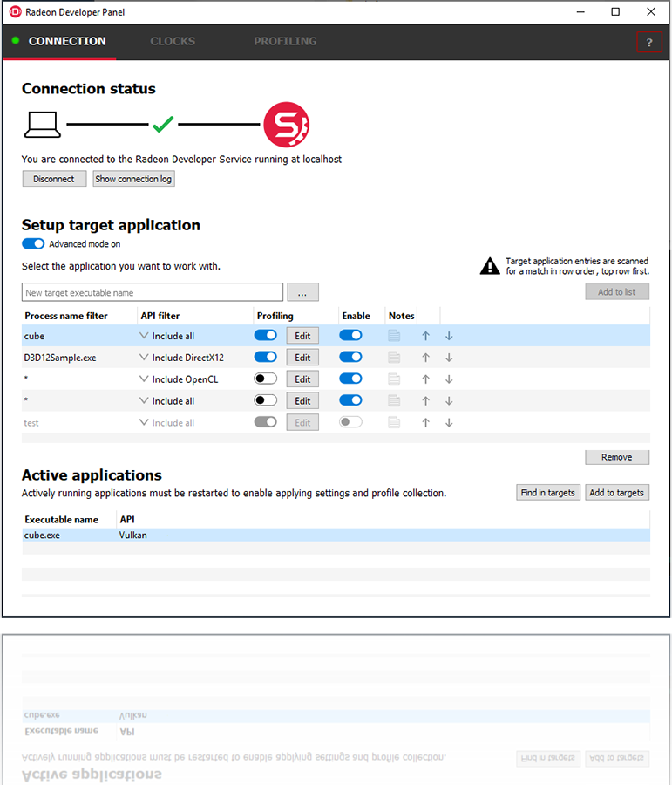Move the test row up

coord(425,423)
